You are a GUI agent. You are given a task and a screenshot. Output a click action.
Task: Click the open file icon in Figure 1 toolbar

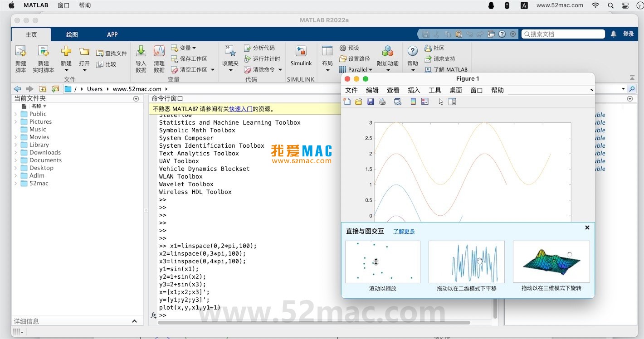click(x=359, y=102)
